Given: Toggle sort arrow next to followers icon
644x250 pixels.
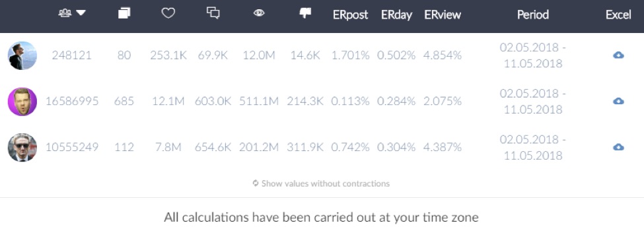Looking at the screenshot, I should point(81,14).
